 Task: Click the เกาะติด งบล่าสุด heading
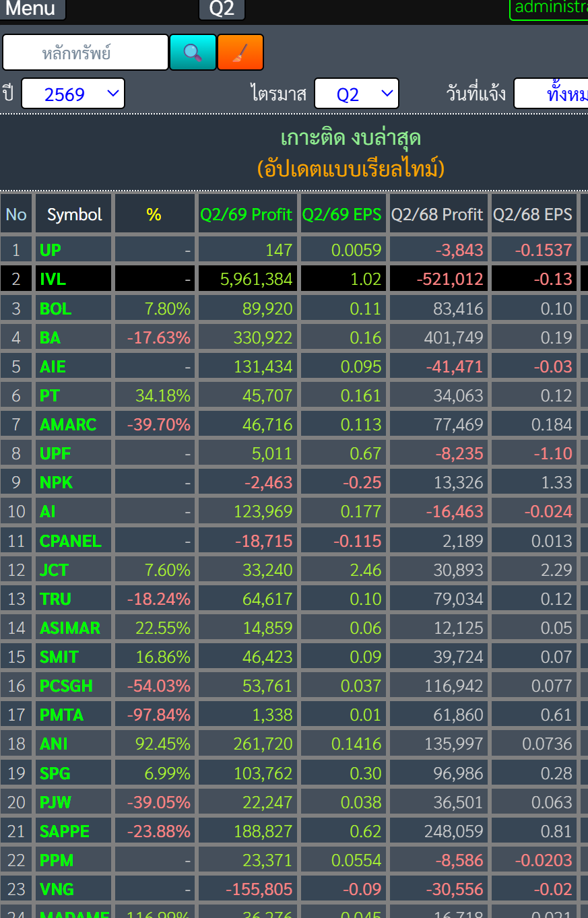click(x=351, y=138)
